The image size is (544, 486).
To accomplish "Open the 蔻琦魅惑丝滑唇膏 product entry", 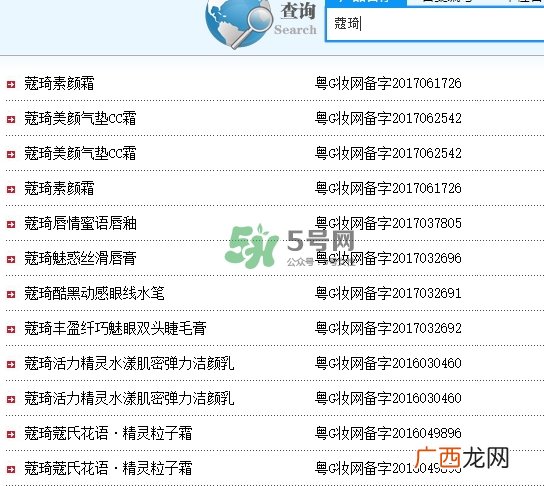I will point(80,258).
